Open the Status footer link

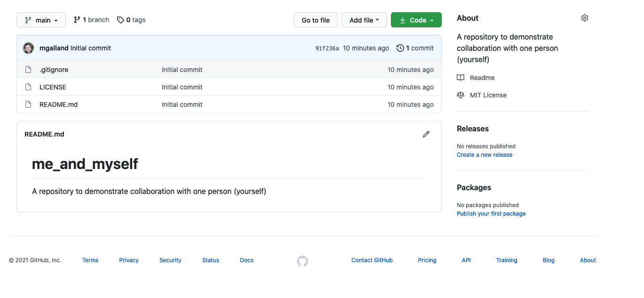point(211,260)
